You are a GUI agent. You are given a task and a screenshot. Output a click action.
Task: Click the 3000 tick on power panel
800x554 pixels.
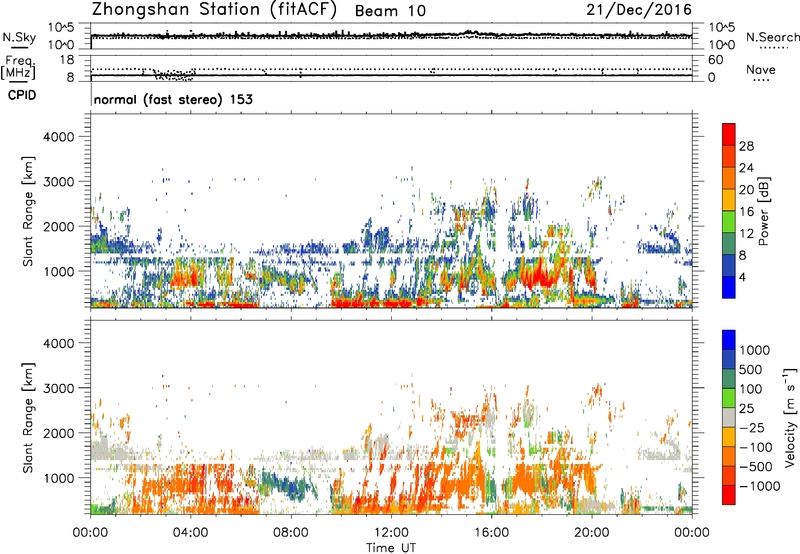click(x=58, y=182)
